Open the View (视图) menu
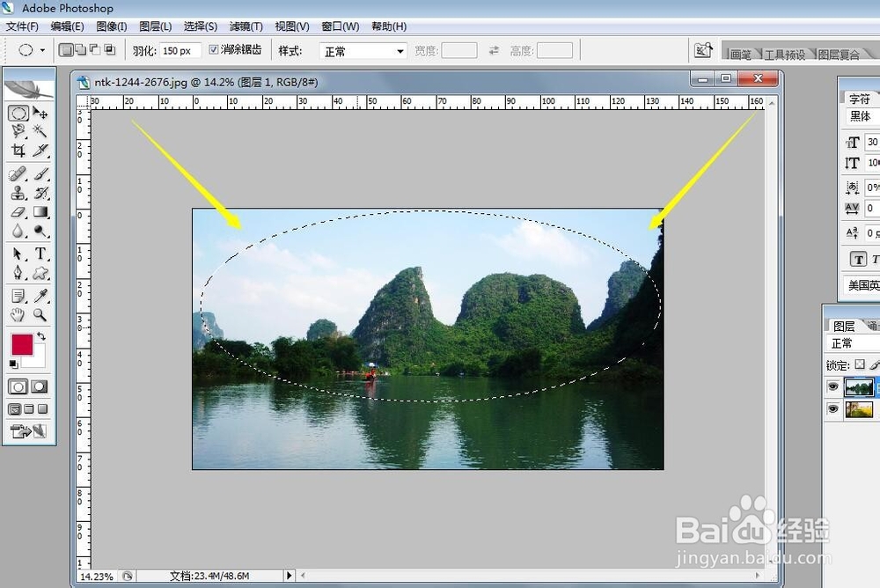This screenshot has width=880, height=588. coord(292,26)
